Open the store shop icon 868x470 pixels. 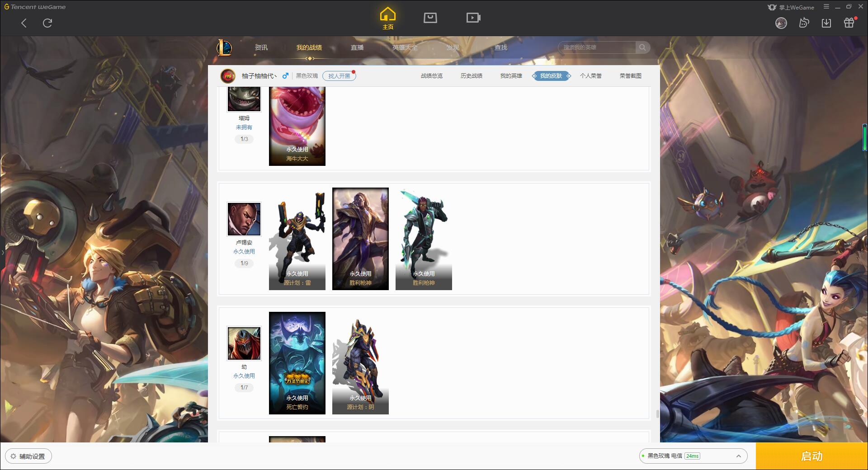pos(430,18)
